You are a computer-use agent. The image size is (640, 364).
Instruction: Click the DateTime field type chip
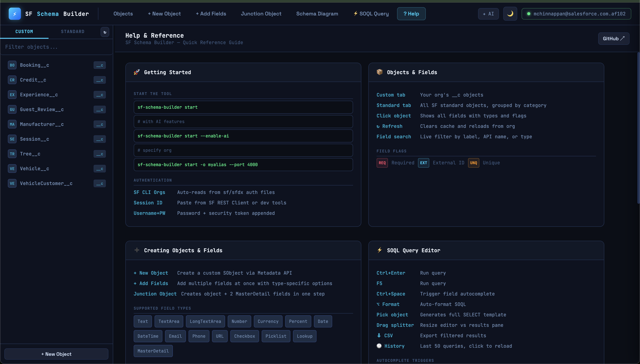tap(148, 336)
